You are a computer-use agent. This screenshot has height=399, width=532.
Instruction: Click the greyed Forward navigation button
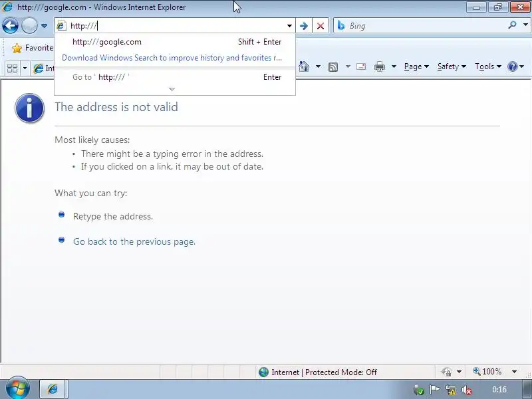point(29,26)
